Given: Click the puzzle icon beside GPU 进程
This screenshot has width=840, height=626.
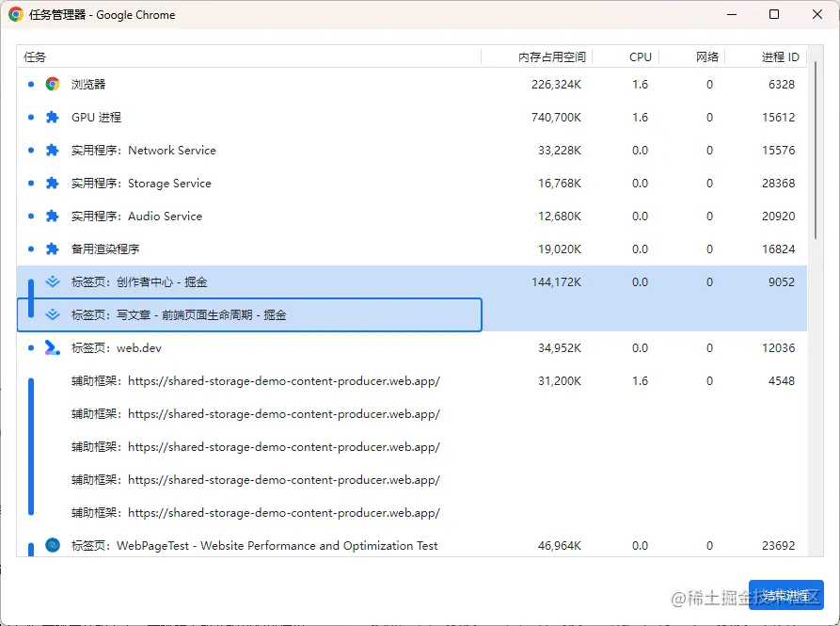Looking at the screenshot, I should click(53, 117).
